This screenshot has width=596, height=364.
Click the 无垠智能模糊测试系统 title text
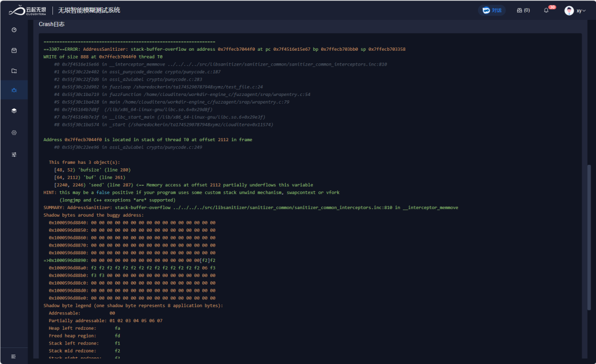tap(89, 10)
